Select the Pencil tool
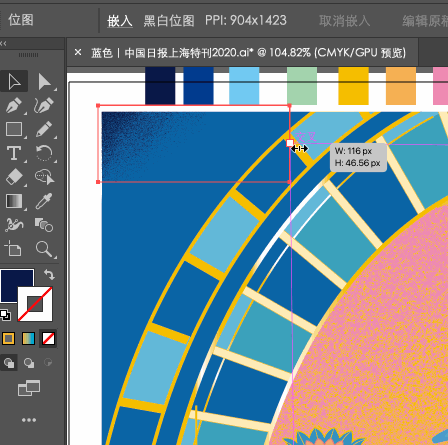The height and width of the screenshot is (445, 448). point(44,129)
